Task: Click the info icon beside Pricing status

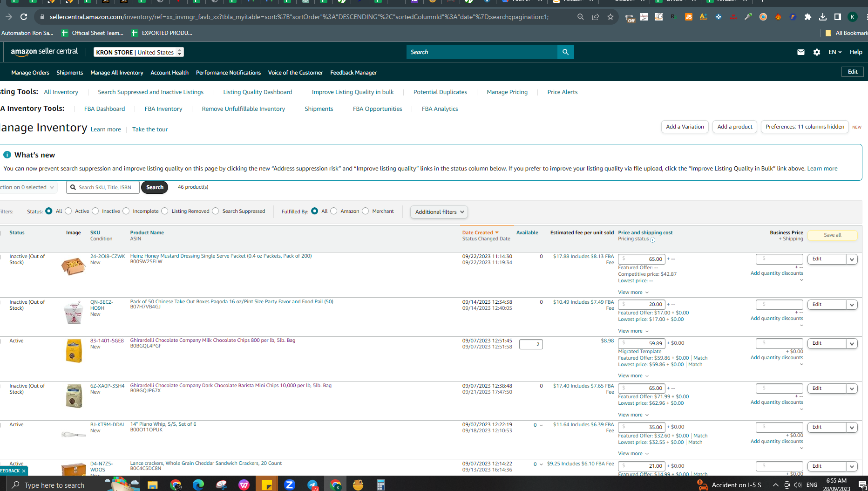Action: (x=652, y=240)
